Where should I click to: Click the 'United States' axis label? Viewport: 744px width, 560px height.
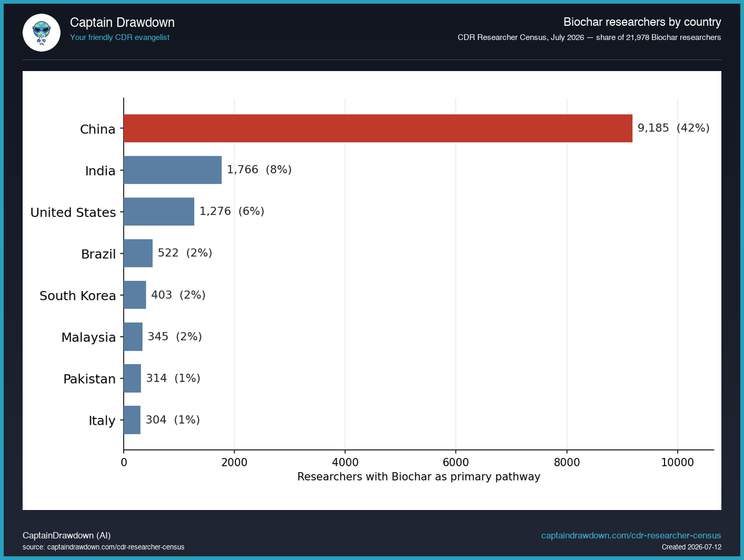[x=73, y=213]
